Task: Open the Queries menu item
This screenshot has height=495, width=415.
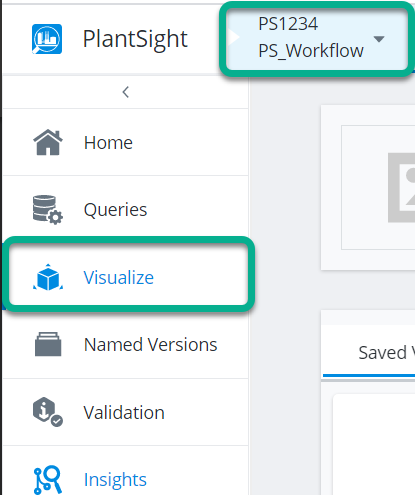Action: pos(126,210)
